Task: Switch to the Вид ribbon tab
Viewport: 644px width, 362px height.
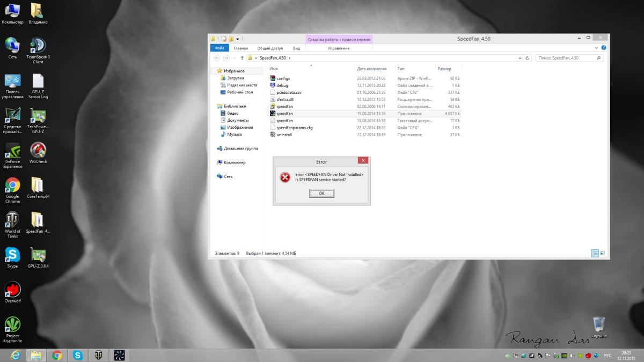Action: point(296,48)
